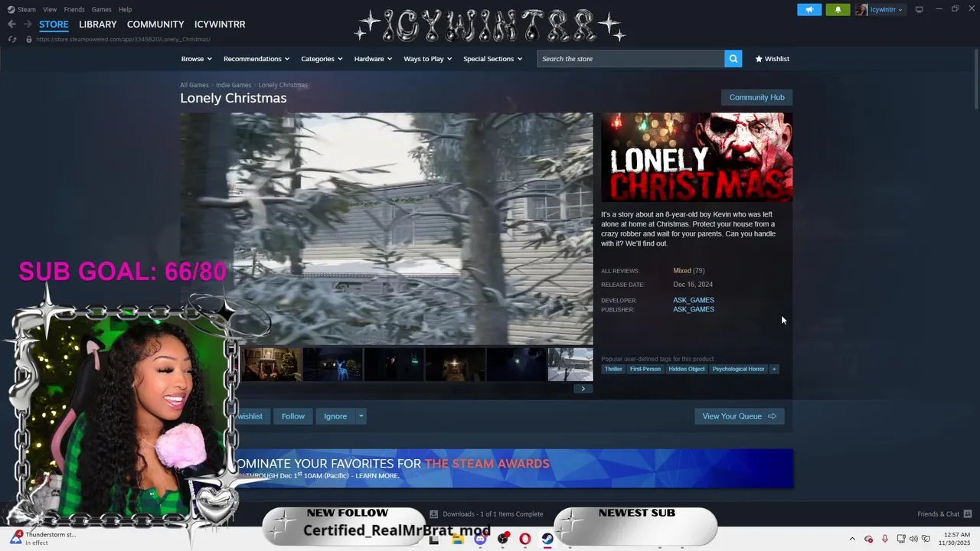This screenshot has width=980, height=551.
Task: Open the Games menu
Action: (x=101, y=9)
